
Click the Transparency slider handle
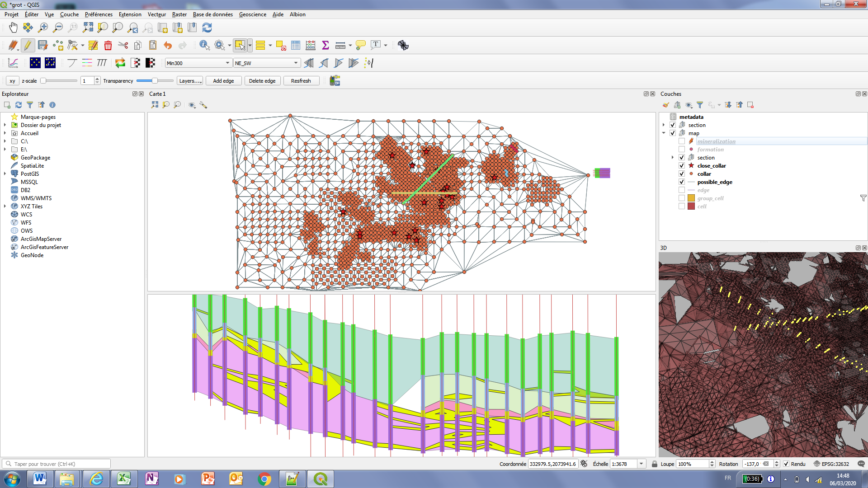pyautogui.click(x=155, y=81)
